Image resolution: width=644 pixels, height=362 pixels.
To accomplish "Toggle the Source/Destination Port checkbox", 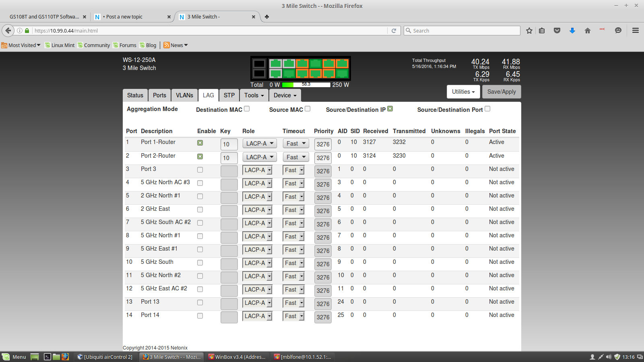I will coord(487,109).
